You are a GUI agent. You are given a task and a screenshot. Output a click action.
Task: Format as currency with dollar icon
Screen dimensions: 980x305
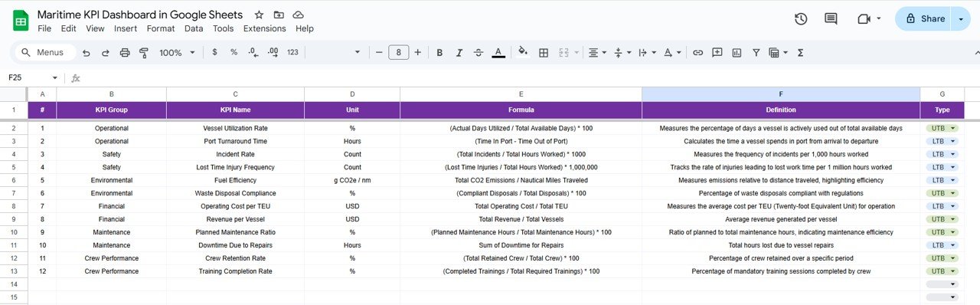tap(214, 52)
